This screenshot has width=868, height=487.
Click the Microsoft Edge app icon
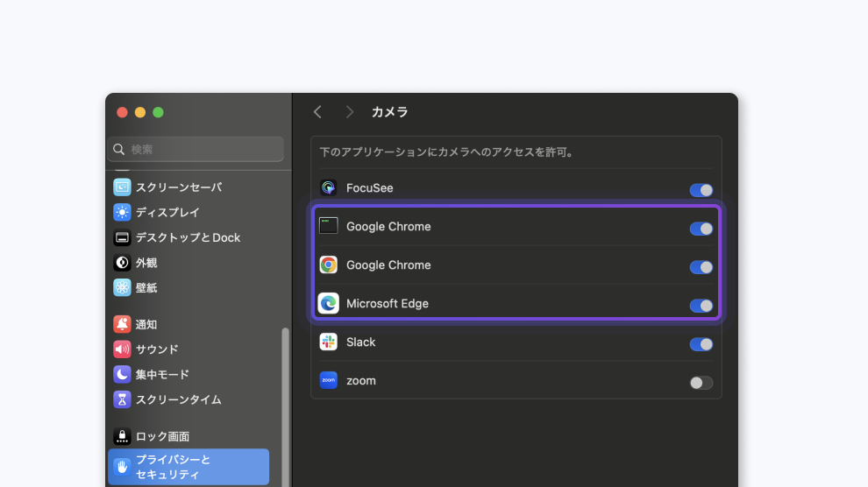click(329, 304)
